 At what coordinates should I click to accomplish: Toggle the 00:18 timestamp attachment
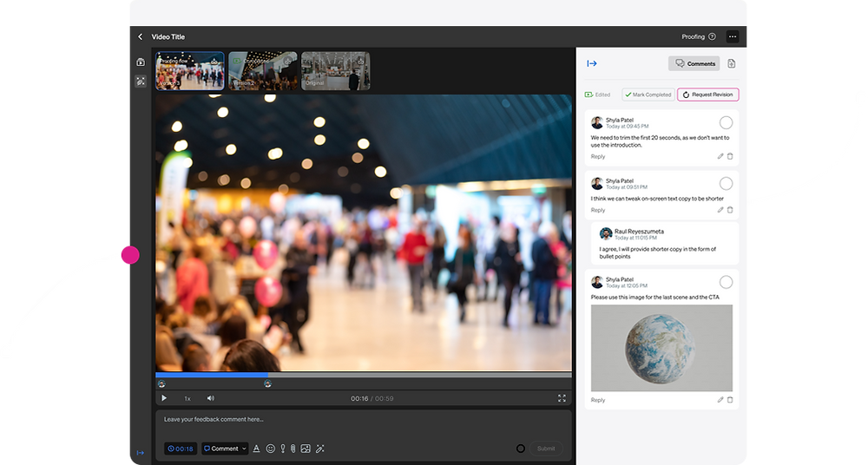coord(181,449)
